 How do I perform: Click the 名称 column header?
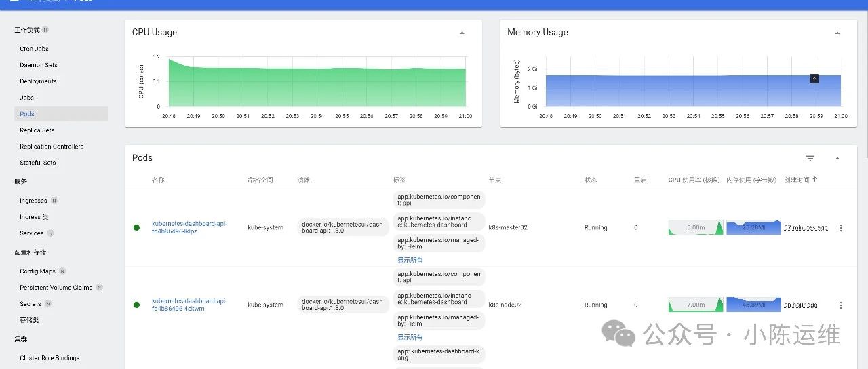[x=158, y=180]
